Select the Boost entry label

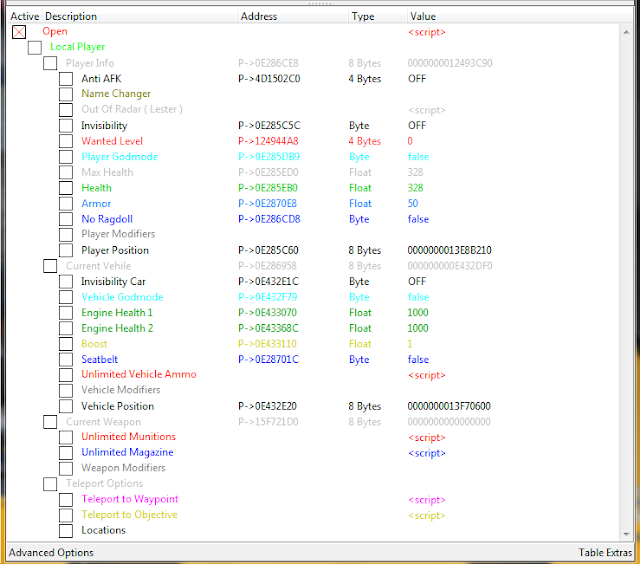94,344
